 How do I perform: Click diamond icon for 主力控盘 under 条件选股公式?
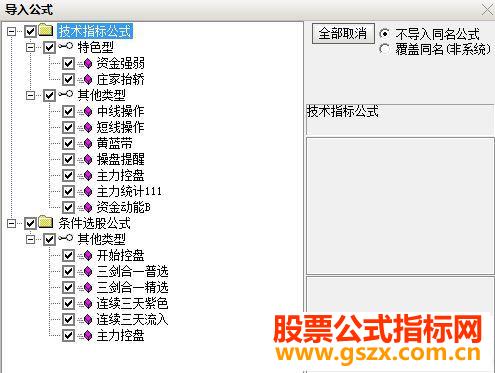point(88,335)
